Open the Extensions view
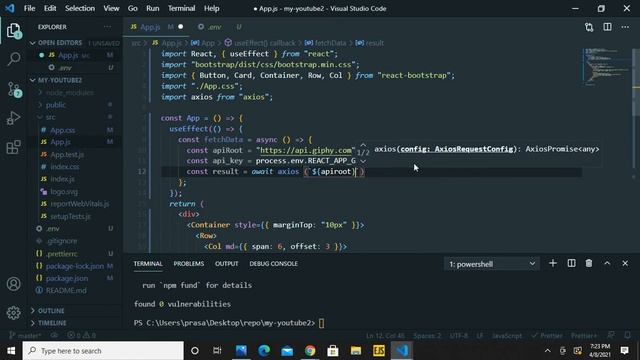640x360 pixels. (13, 147)
